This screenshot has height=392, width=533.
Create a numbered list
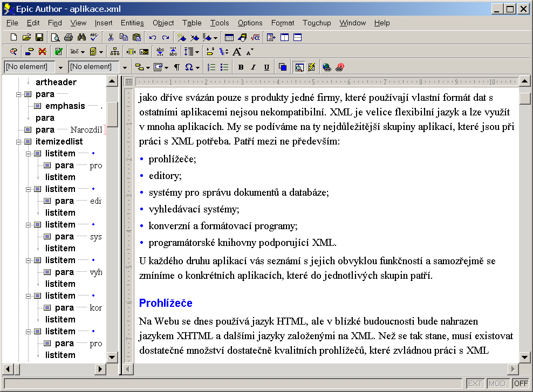[x=211, y=67]
